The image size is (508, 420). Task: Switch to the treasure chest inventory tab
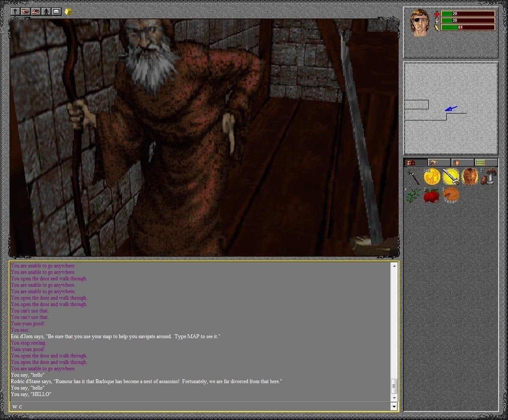click(416, 162)
